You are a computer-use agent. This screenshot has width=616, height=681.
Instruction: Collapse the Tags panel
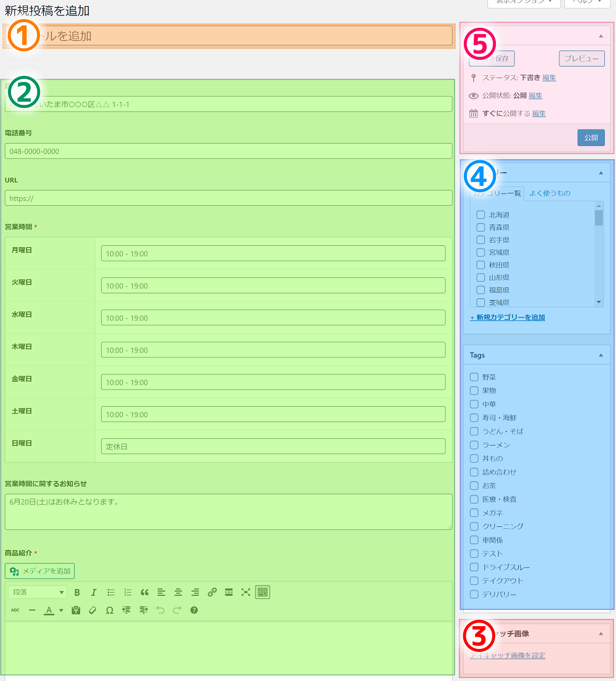[601, 356]
